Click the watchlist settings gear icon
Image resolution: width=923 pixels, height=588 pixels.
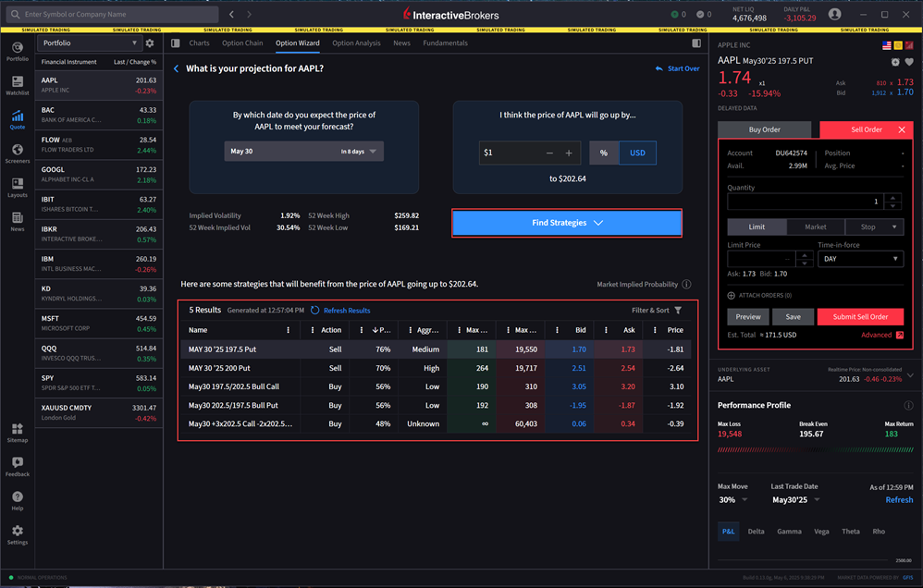pyautogui.click(x=150, y=43)
